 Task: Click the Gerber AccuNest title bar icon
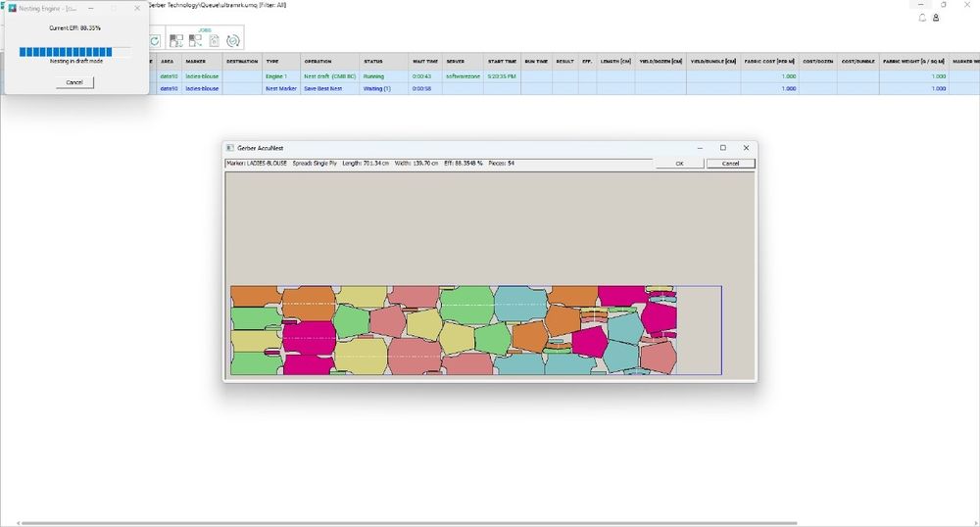[x=230, y=148]
